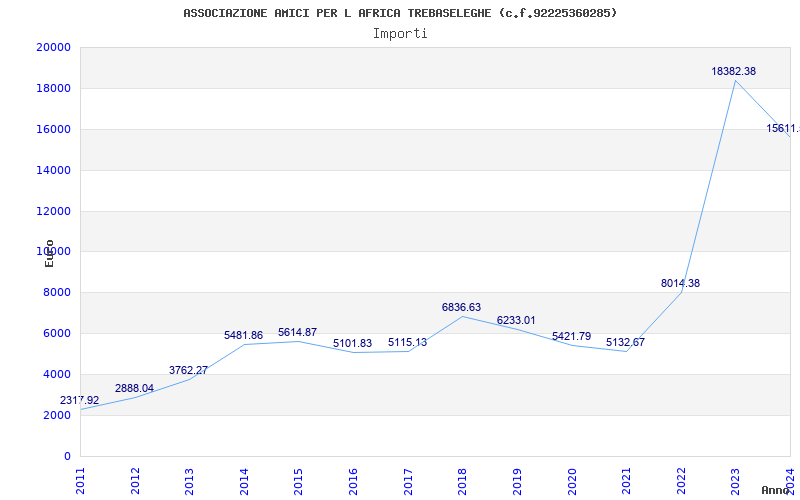Click the Importi subtitle
Screen dimensions: 800x500
400,34
